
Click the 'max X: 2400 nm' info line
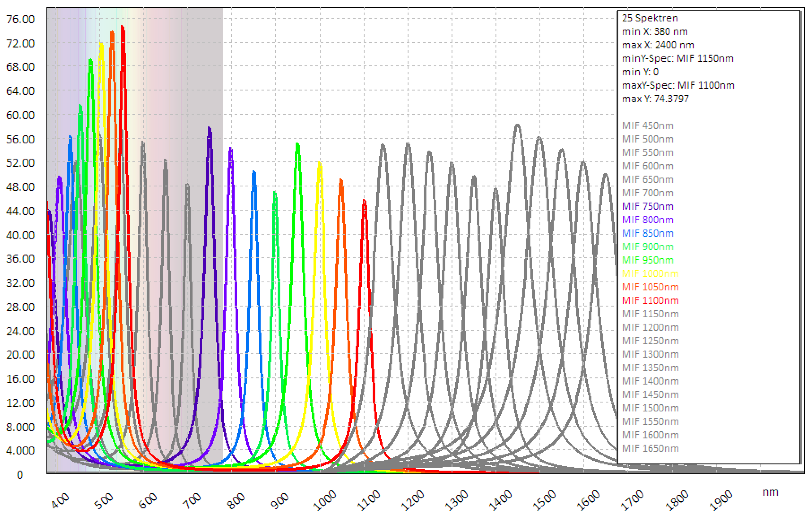tap(658, 45)
